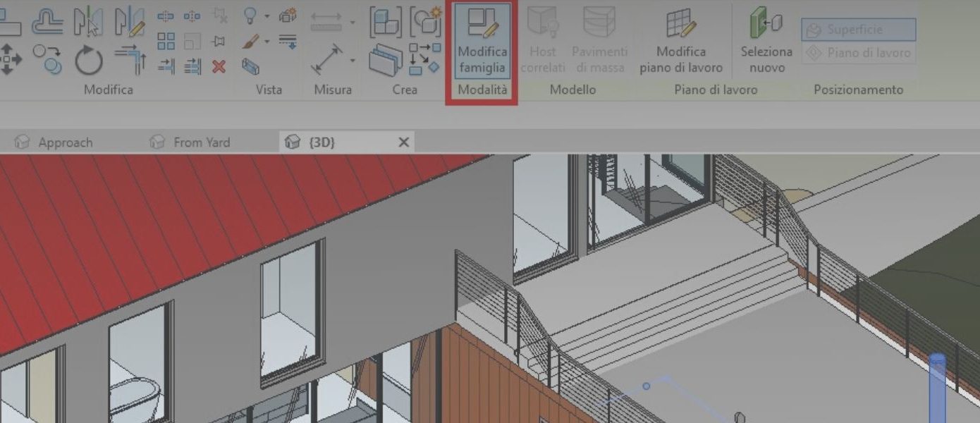
Task: Expand the paintbrush tool dropdown
Action: (x=266, y=42)
